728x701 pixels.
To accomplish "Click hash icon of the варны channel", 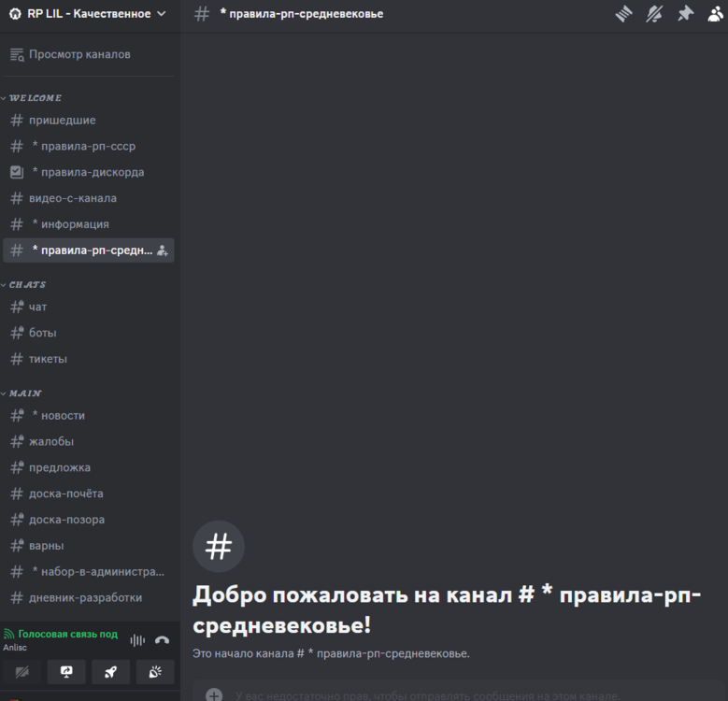I will [17, 546].
